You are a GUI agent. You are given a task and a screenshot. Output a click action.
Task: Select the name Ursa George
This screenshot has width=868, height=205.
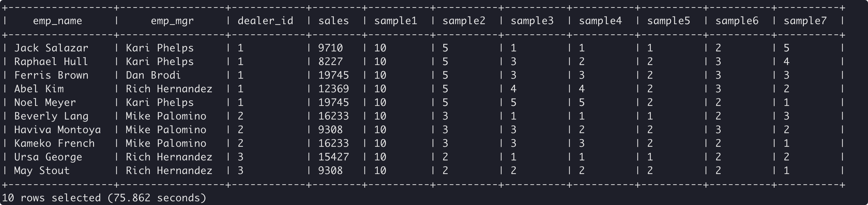[x=48, y=157]
